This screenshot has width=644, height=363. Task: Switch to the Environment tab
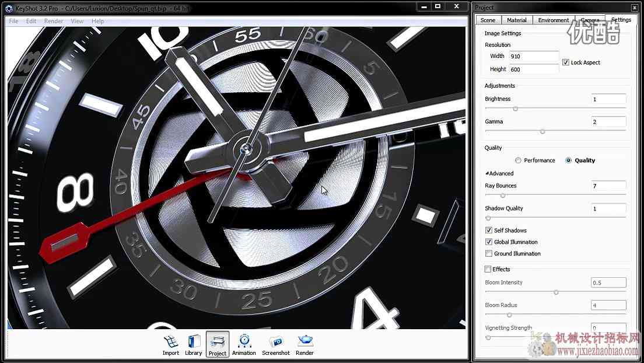pos(553,20)
